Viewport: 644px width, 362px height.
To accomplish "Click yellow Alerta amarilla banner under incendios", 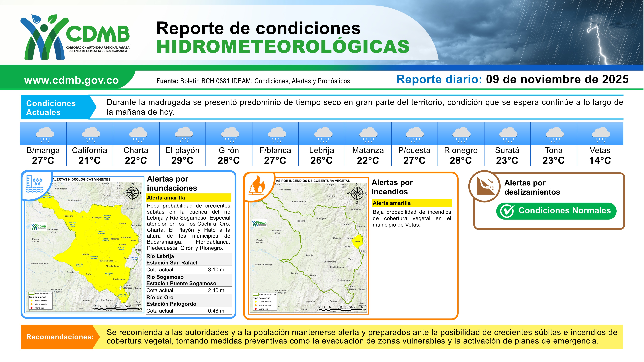I will click(412, 203).
